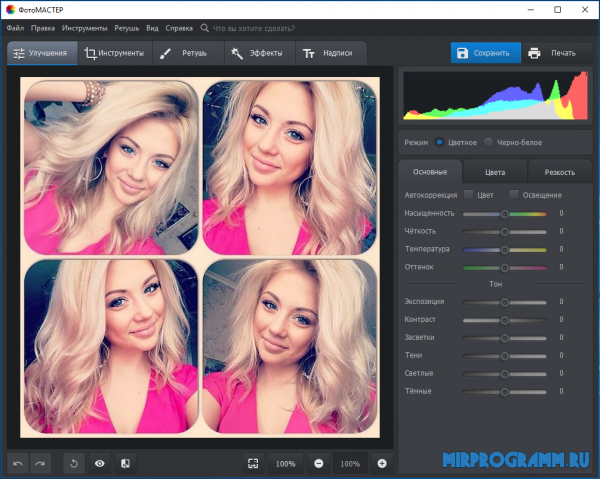
Task: Click the Насыщенность slider handle
Action: click(x=505, y=213)
